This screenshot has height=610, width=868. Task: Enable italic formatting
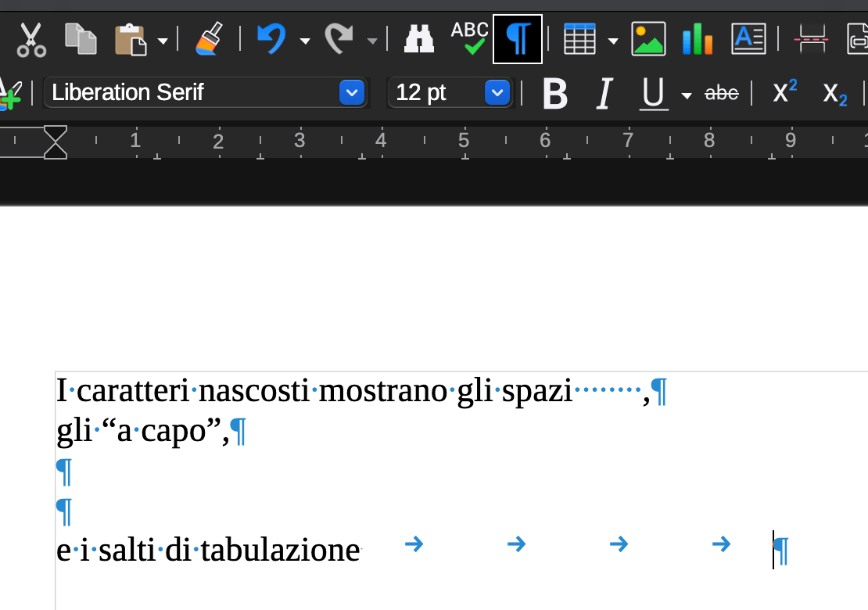coord(603,94)
